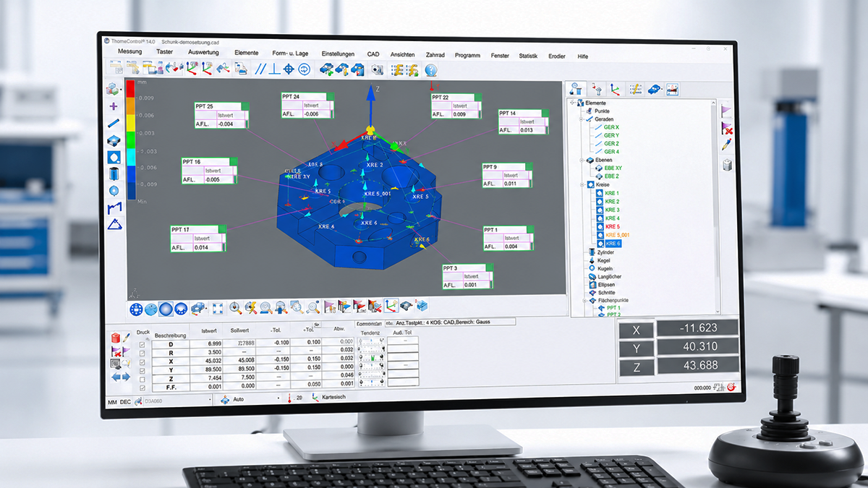868x488 pixels.
Task: Open the Form- u. Lage menu
Action: pyautogui.click(x=289, y=54)
